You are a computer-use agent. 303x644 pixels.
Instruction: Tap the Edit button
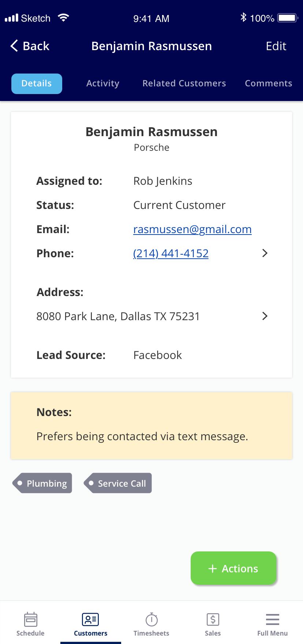click(x=276, y=46)
